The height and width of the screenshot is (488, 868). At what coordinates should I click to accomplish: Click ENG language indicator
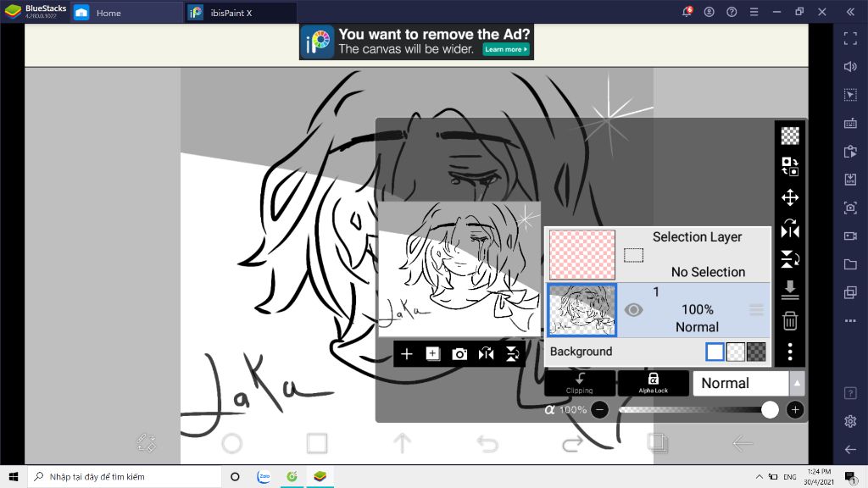[790, 476]
